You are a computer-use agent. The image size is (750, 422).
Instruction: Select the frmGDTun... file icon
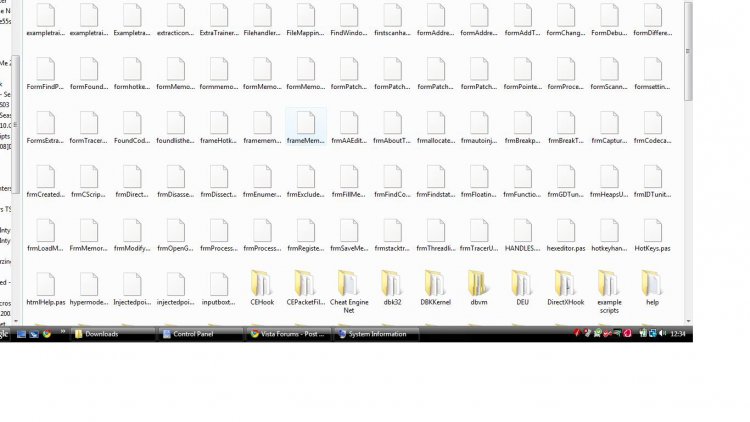[565, 177]
